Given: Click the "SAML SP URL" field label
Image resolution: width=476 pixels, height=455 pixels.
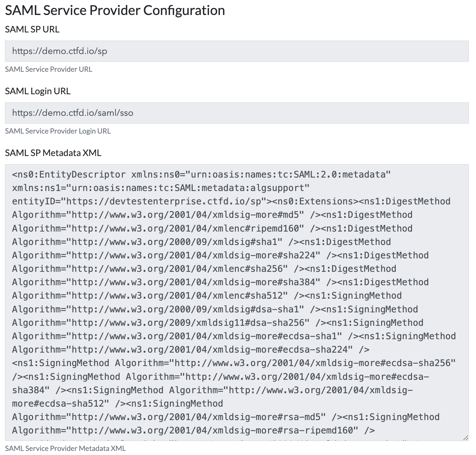Looking at the screenshot, I should click(32, 29).
